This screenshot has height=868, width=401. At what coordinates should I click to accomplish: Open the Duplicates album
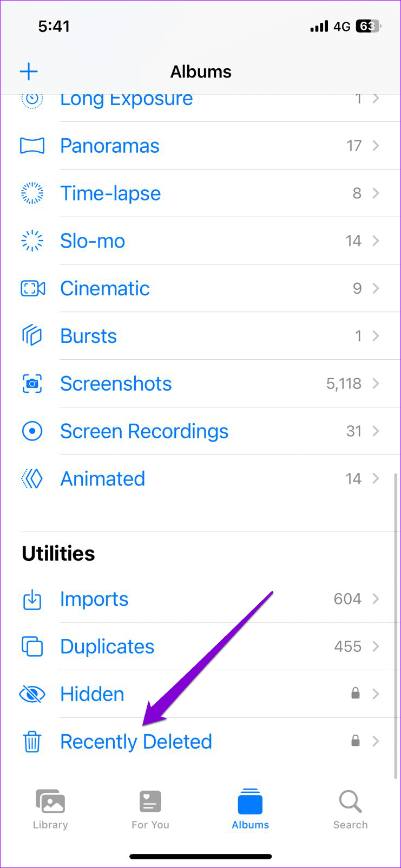(107, 646)
